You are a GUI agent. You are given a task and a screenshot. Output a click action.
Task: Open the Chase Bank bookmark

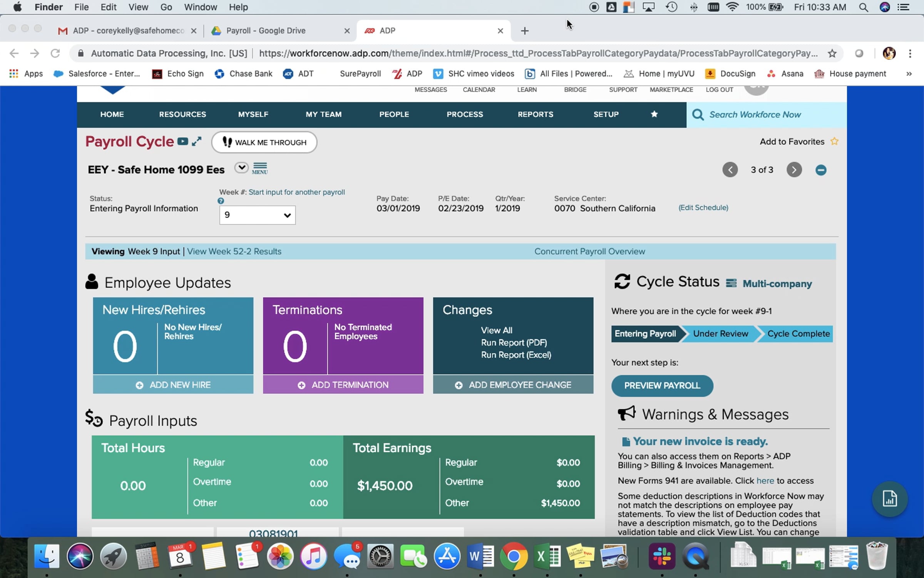click(x=243, y=74)
